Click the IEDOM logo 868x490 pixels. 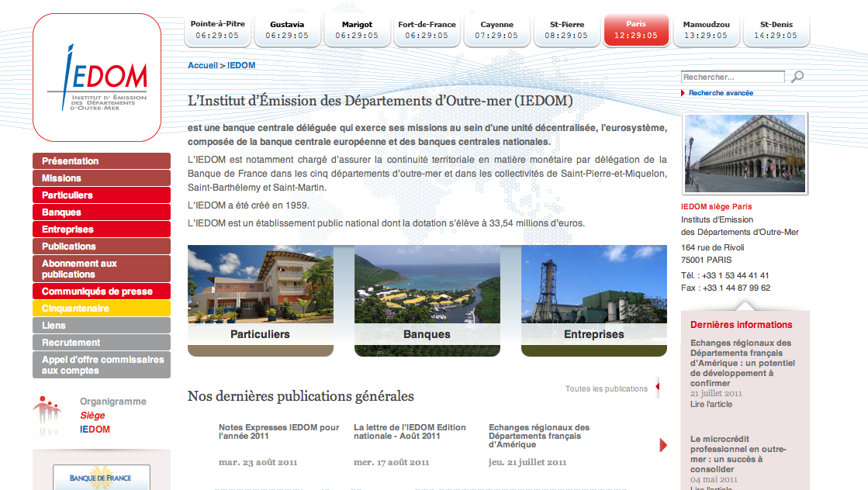[97, 78]
